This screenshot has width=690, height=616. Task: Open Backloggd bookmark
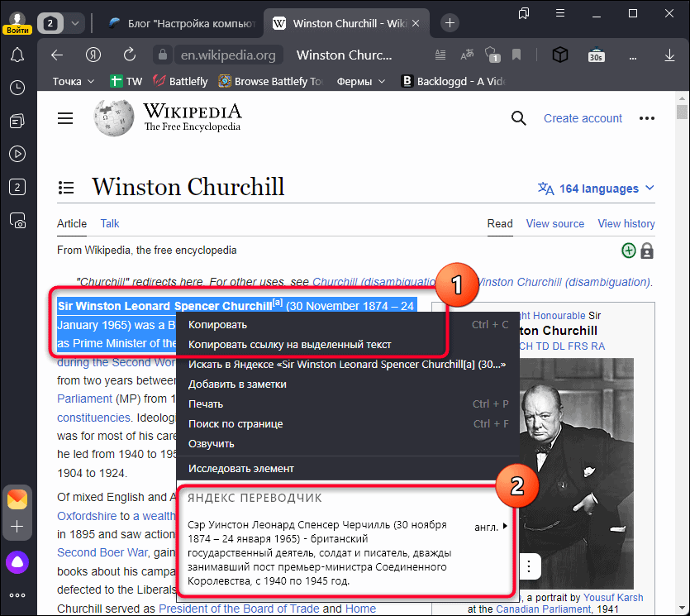pyautogui.click(x=454, y=82)
